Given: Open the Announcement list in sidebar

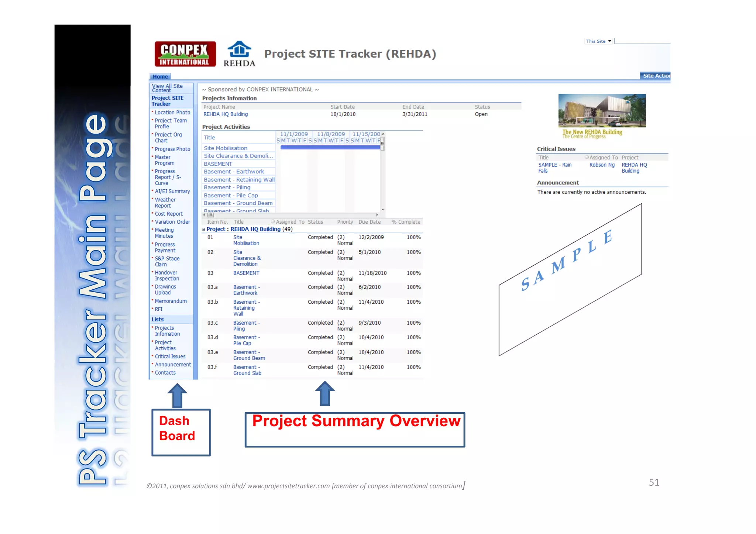Looking at the screenshot, I should [173, 365].
